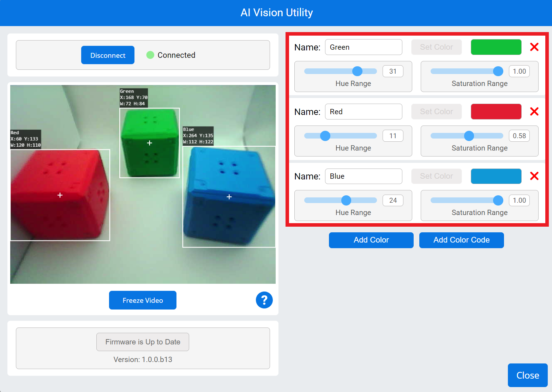
Task: Remove the Red color entry using X icon
Action: (534, 112)
